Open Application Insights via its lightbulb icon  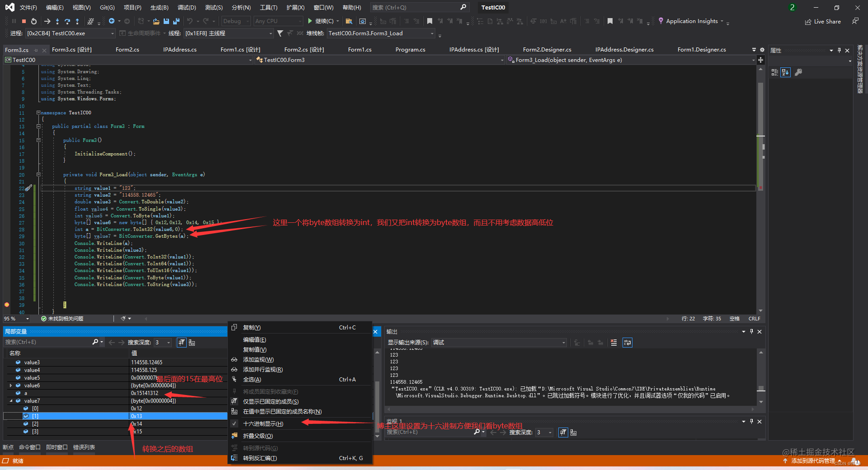(661, 21)
